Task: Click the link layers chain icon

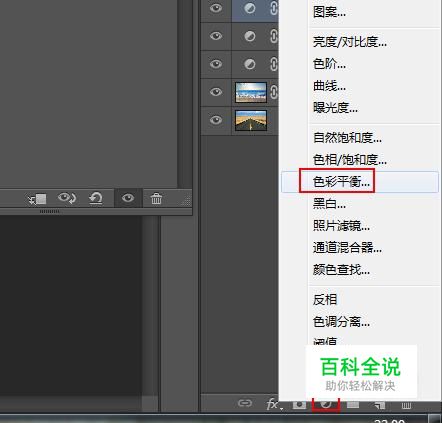Action: [x=245, y=404]
